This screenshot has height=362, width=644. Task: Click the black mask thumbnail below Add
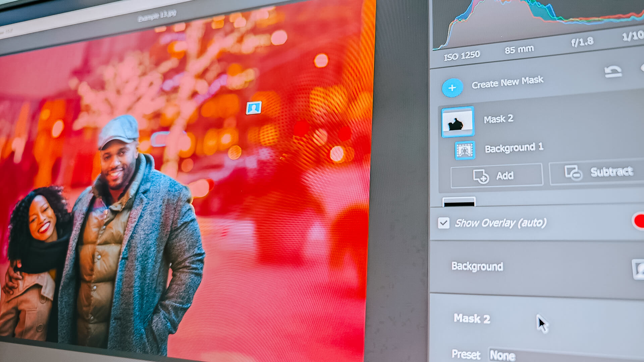point(459,202)
